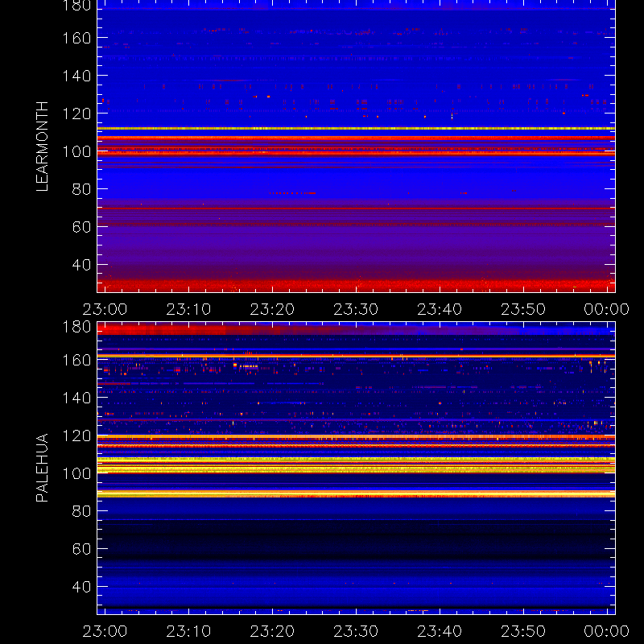Click the 23:00 time label under Learmonth plot
The width and height of the screenshot is (644, 644).
click(105, 309)
